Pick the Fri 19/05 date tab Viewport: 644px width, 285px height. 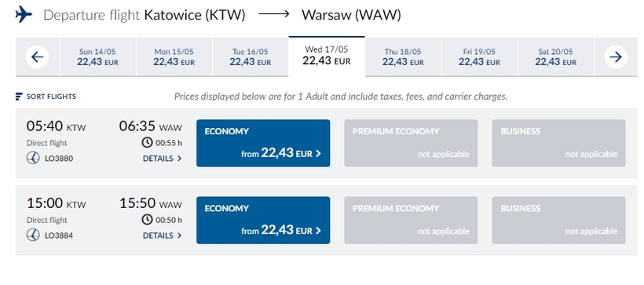point(479,57)
